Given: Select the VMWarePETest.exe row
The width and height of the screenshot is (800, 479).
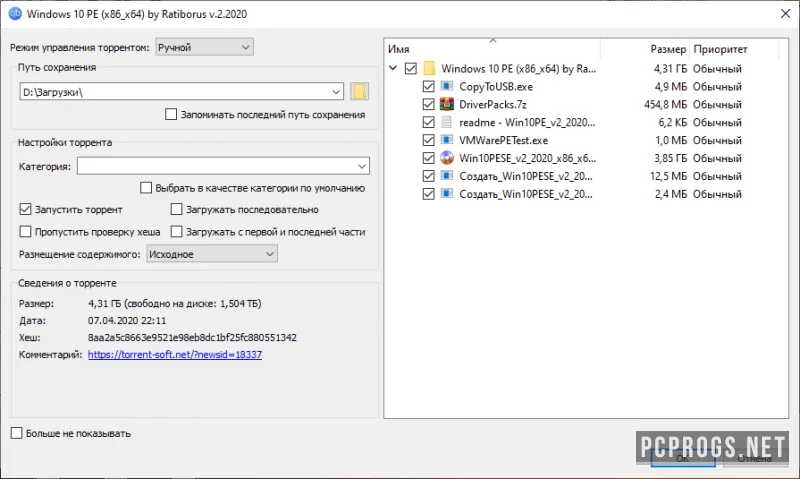Looking at the screenshot, I should (x=587, y=140).
